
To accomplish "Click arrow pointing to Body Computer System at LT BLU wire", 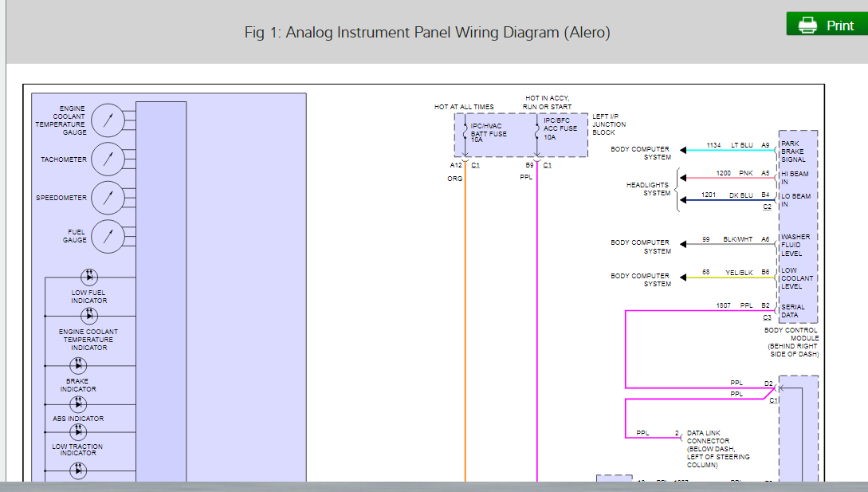I will pyautogui.click(x=683, y=150).
